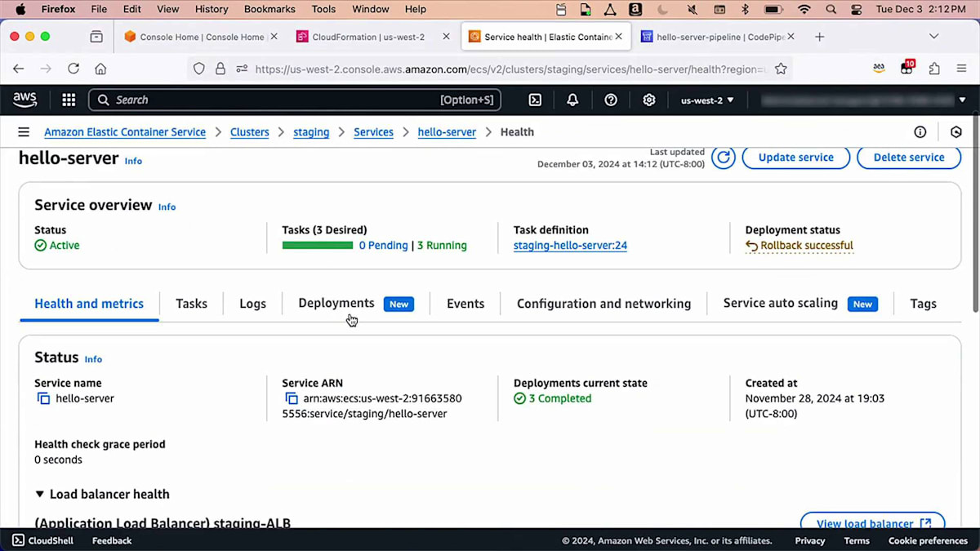Copy the Service ARN value
The height and width of the screenshot is (551, 980).
point(291,398)
